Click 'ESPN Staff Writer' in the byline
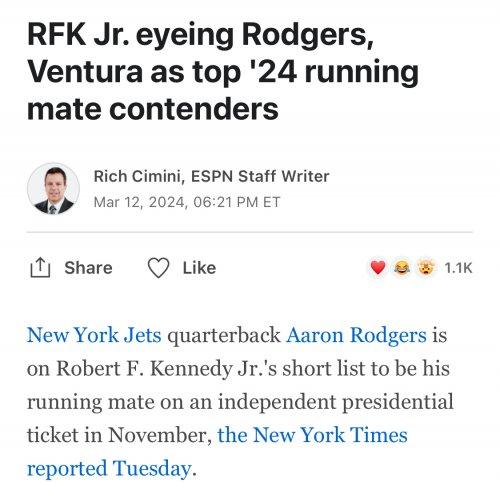 (260, 176)
